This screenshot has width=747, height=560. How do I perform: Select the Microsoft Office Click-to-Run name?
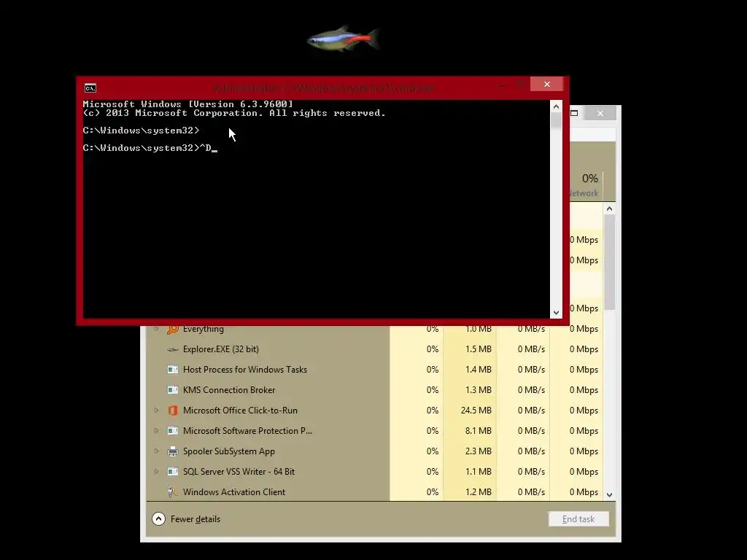[240, 411]
